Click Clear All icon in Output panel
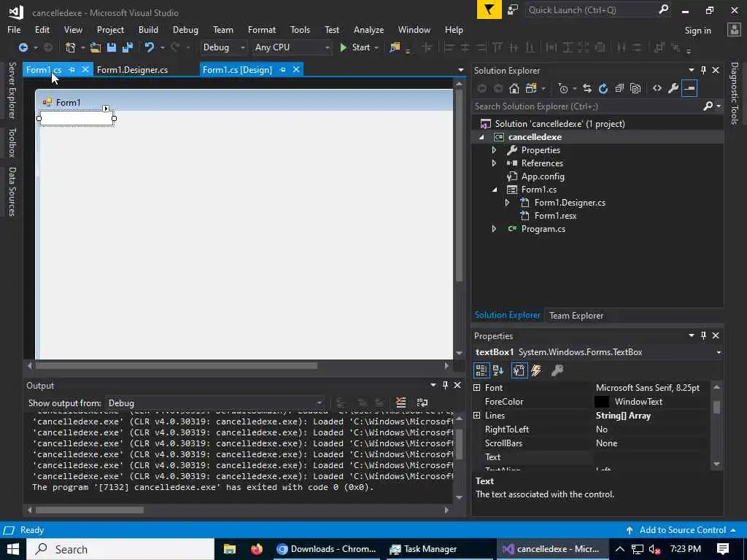Viewport: 747px width, 560px height. (400, 402)
